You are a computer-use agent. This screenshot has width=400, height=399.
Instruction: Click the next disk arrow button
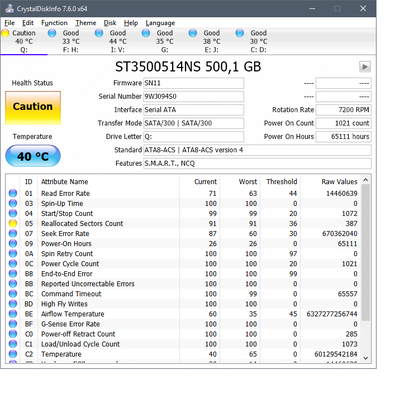[x=365, y=67]
